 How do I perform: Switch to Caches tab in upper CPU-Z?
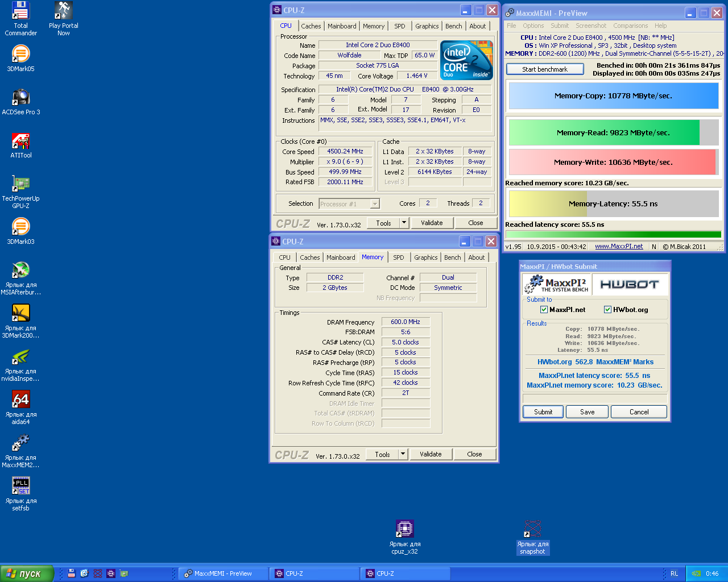(x=311, y=26)
